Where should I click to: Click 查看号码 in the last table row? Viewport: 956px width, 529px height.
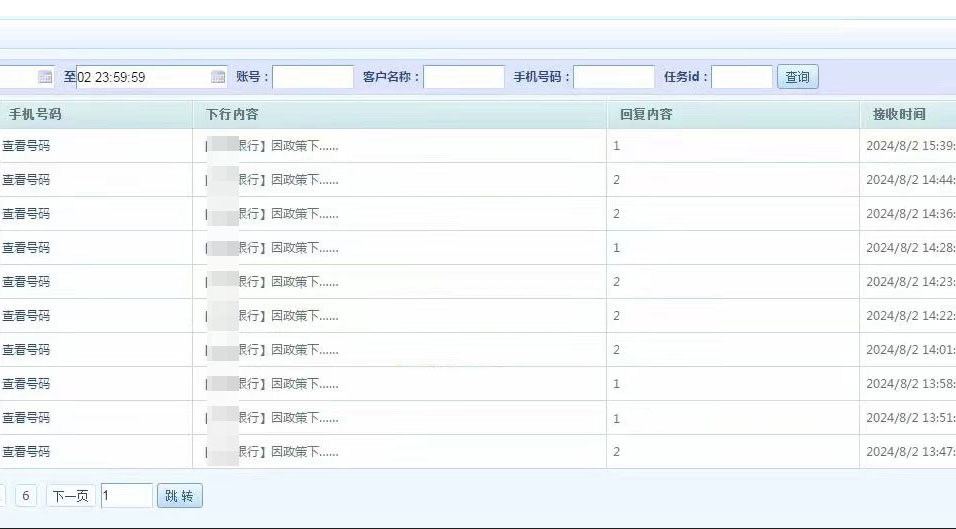pos(26,452)
